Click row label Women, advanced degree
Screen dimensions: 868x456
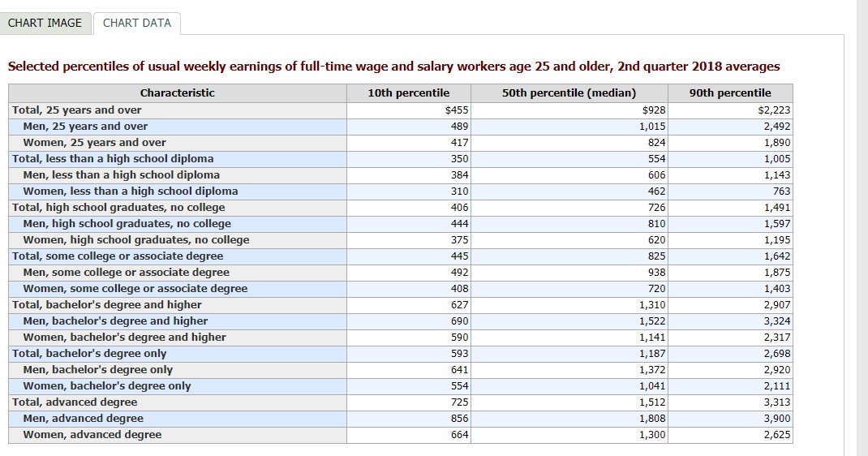[x=92, y=434]
